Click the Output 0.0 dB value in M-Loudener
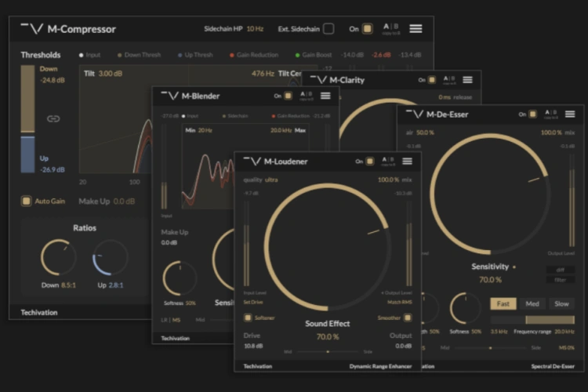The height and width of the screenshot is (392, 588). pos(404,346)
